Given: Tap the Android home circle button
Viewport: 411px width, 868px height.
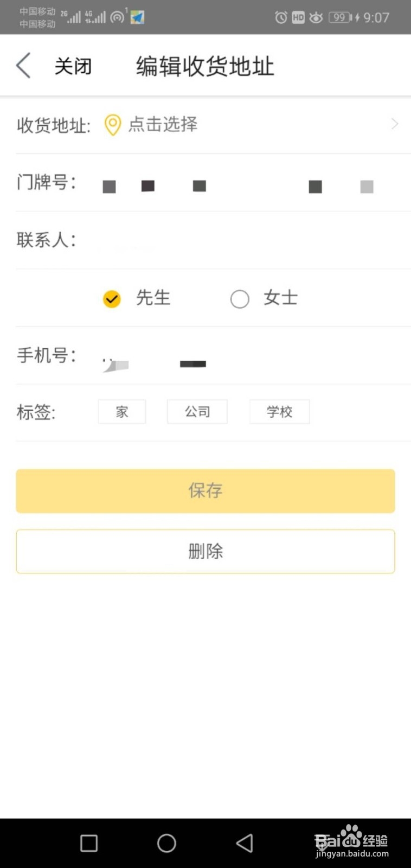Looking at the screenshot, I should click(166, 843).
